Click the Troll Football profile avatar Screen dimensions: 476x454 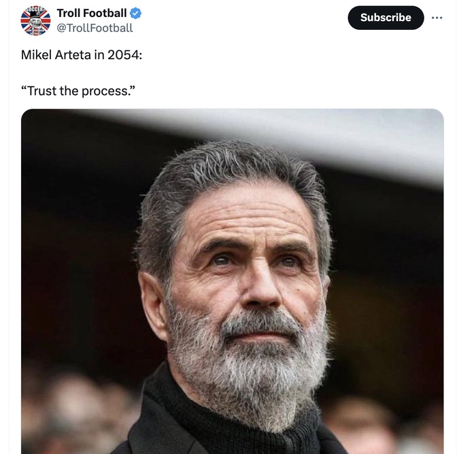tap(35, 20)
